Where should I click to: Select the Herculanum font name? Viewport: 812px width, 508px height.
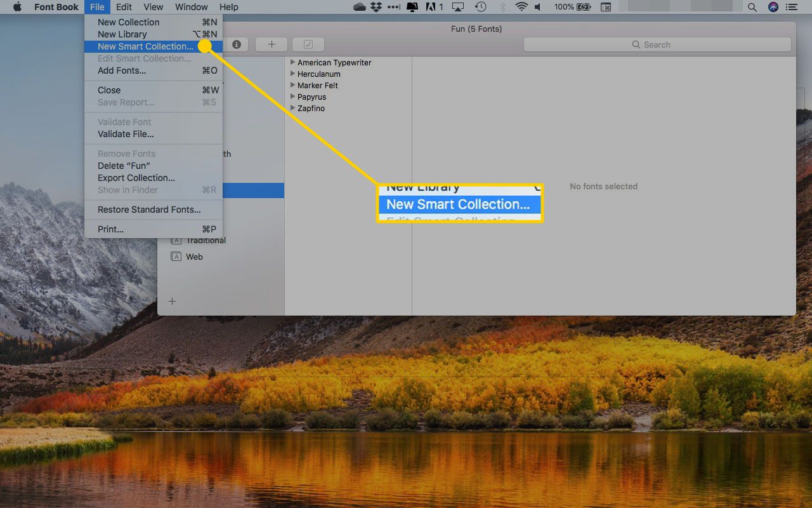pyautogui.click(x=319, y=74)
